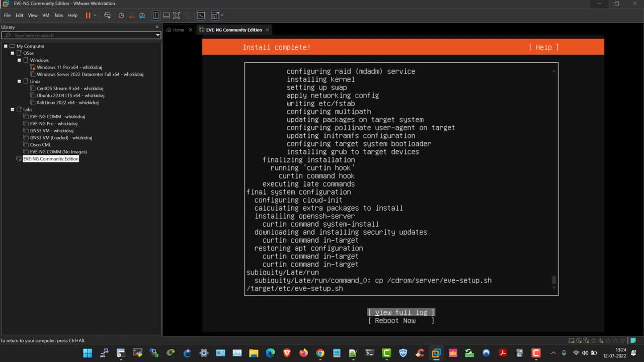The image size is (644, 362).
Task: Collapse the OSes folder
Action: click(13, 53)
